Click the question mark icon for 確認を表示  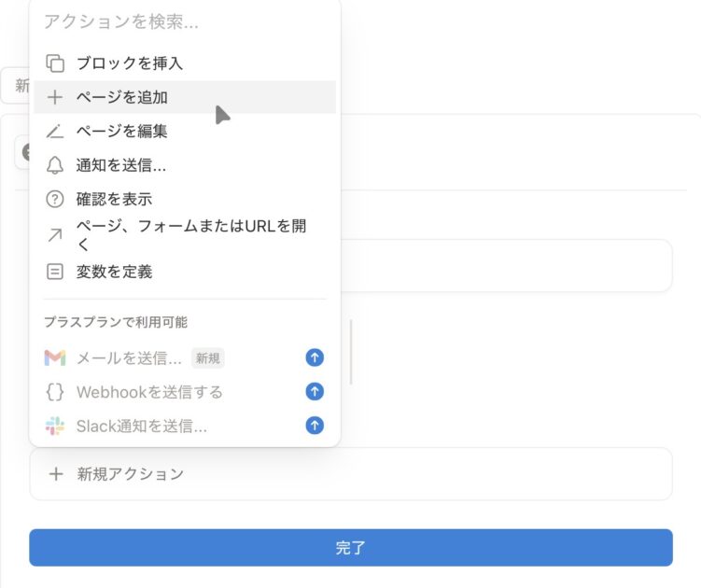(55, 199)
